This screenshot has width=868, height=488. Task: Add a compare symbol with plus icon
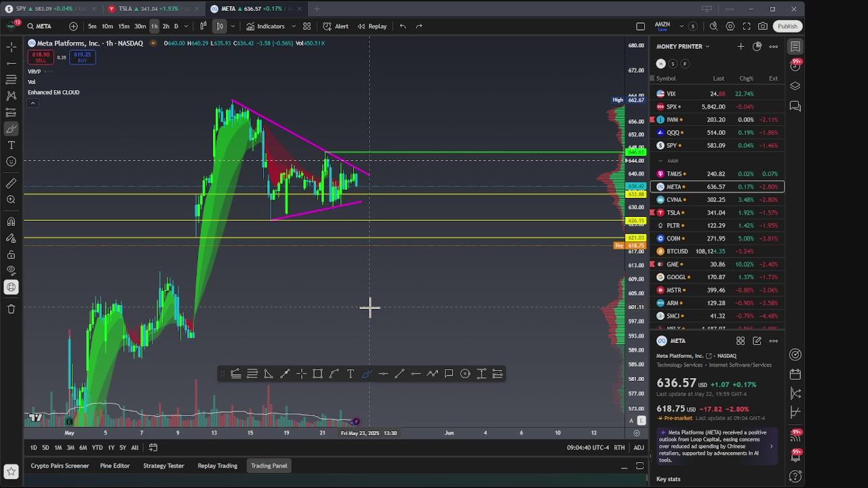pos(73,26)
